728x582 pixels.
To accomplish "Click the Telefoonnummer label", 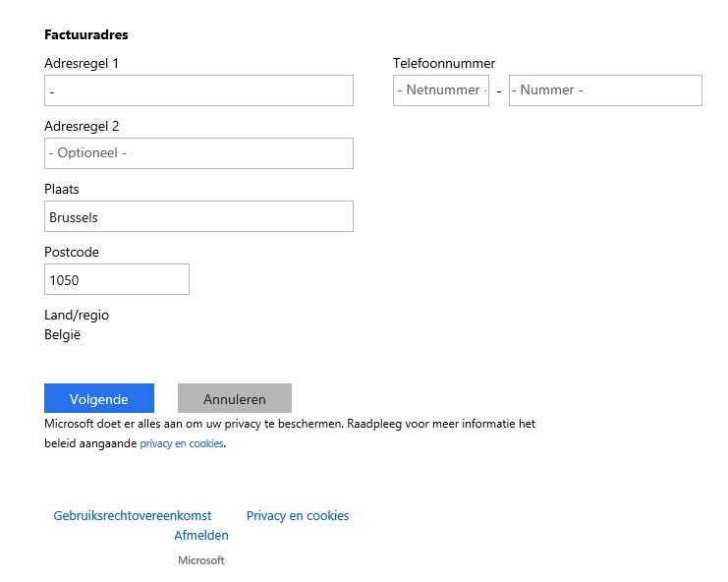I will (x=444, y=63).
